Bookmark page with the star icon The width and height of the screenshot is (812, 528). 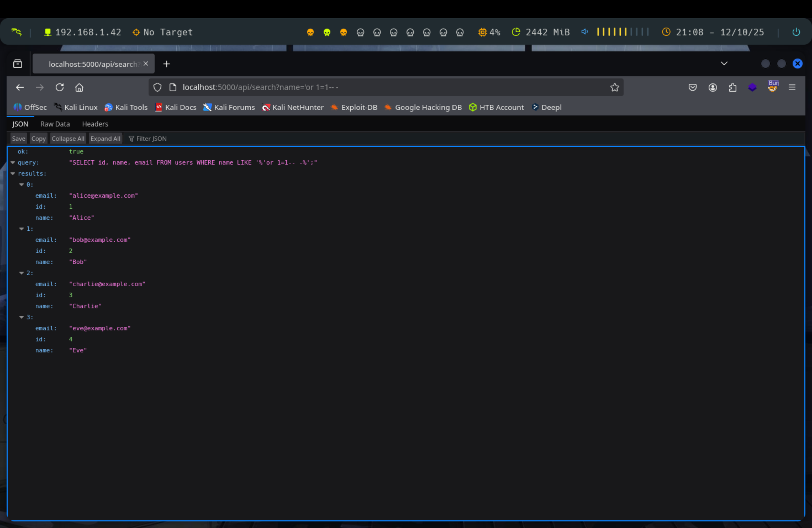[x=615, y=87]
